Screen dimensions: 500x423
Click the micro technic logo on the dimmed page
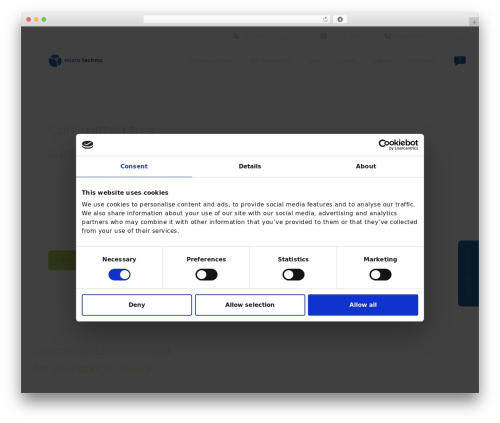(76, 60)
